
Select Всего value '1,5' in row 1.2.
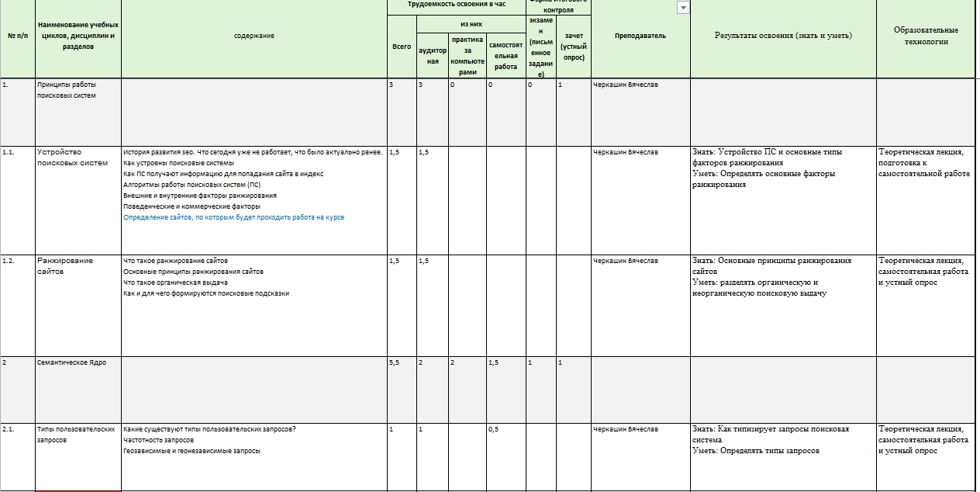pos(402,305)
